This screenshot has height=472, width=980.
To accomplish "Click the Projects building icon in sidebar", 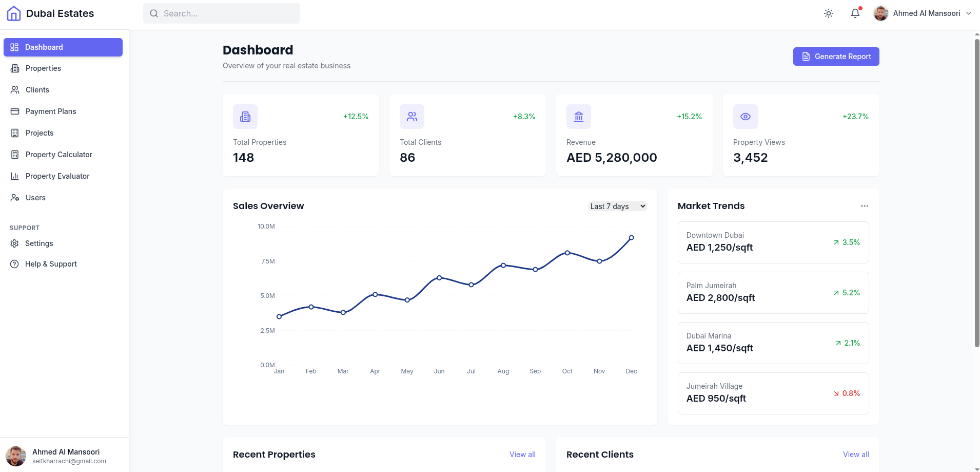I will (15, 133).
